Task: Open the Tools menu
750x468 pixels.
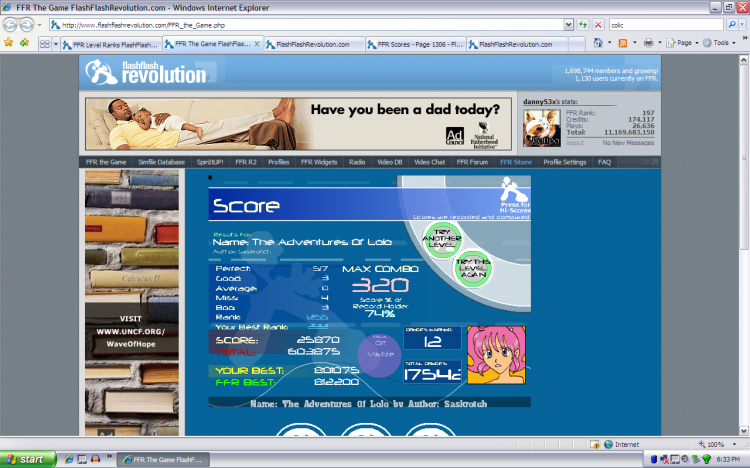Action: pos(719,43)
